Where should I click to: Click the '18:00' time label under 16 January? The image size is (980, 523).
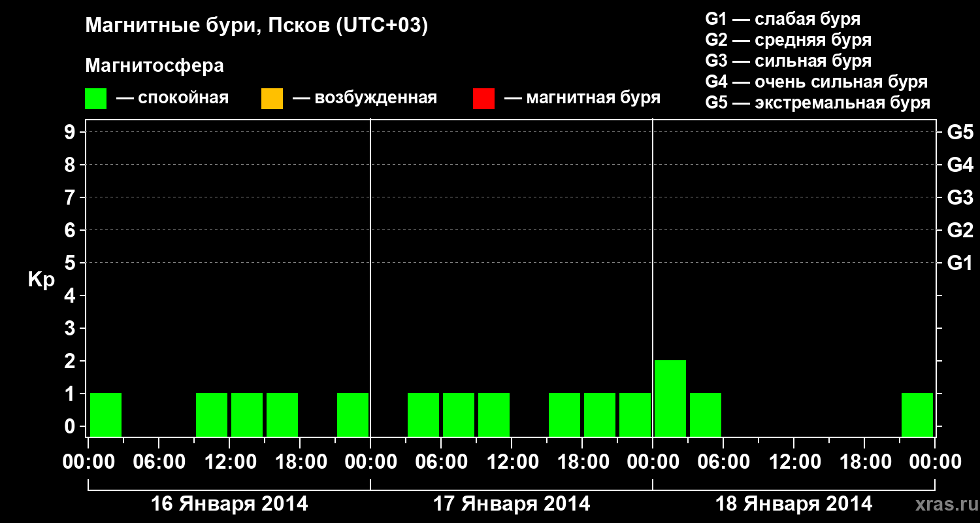click(300, 462)
